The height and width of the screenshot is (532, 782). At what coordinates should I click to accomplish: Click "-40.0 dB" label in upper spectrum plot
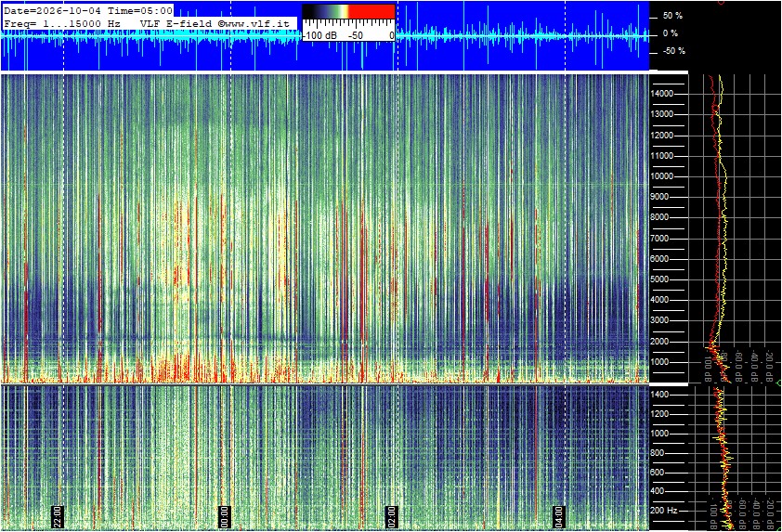point(754,365)
